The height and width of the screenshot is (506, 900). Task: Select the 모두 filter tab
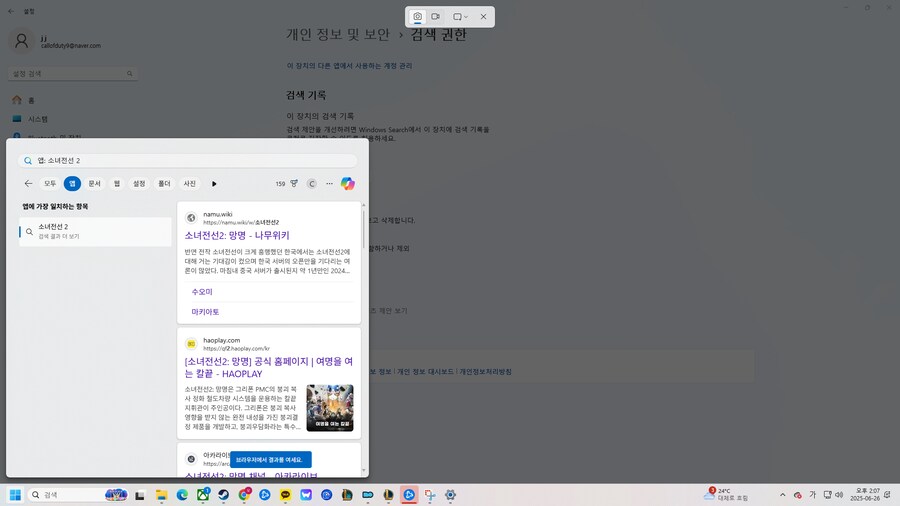51,184
